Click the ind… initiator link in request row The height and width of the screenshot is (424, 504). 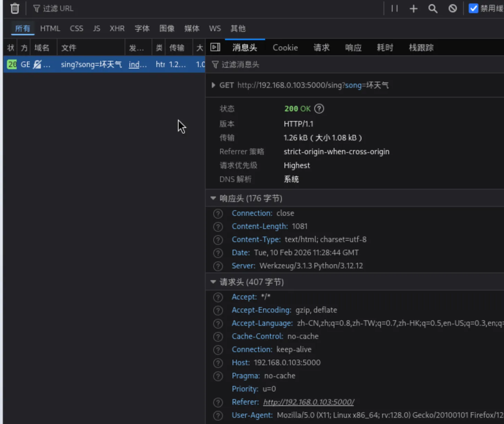click(x=137, y=64)
